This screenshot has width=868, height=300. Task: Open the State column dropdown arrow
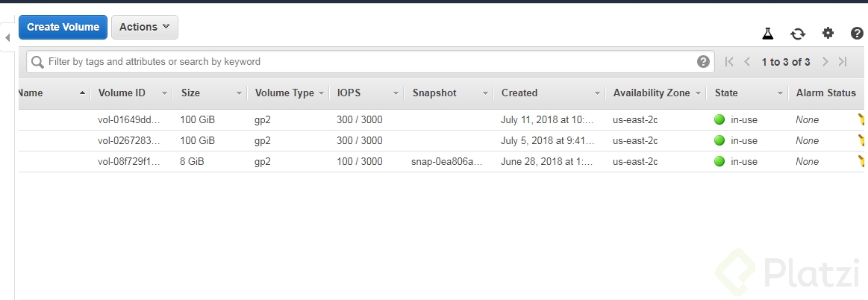click(780, 93)
